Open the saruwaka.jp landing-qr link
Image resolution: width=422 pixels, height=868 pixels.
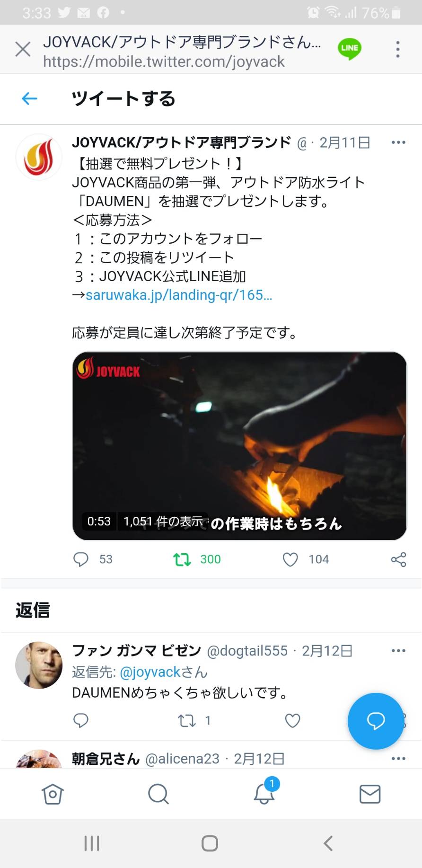click(179, 295)
